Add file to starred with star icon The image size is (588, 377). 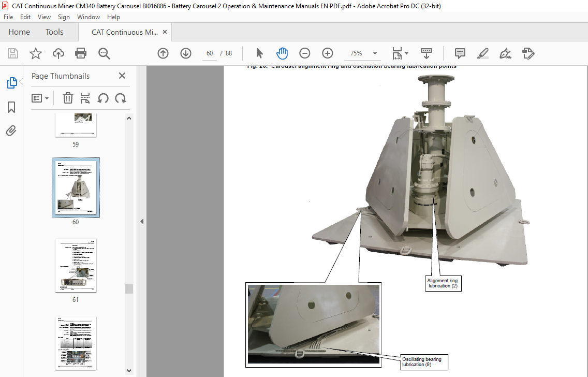click(36, 53)
